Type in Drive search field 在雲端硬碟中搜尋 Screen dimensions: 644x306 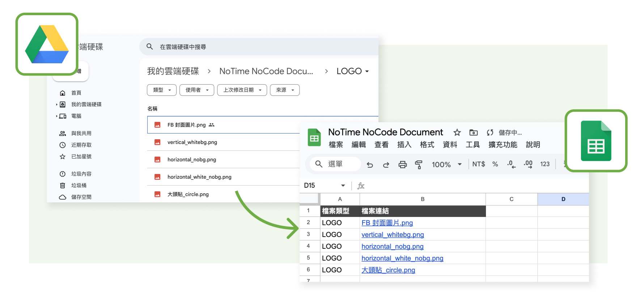click(259, 47)
